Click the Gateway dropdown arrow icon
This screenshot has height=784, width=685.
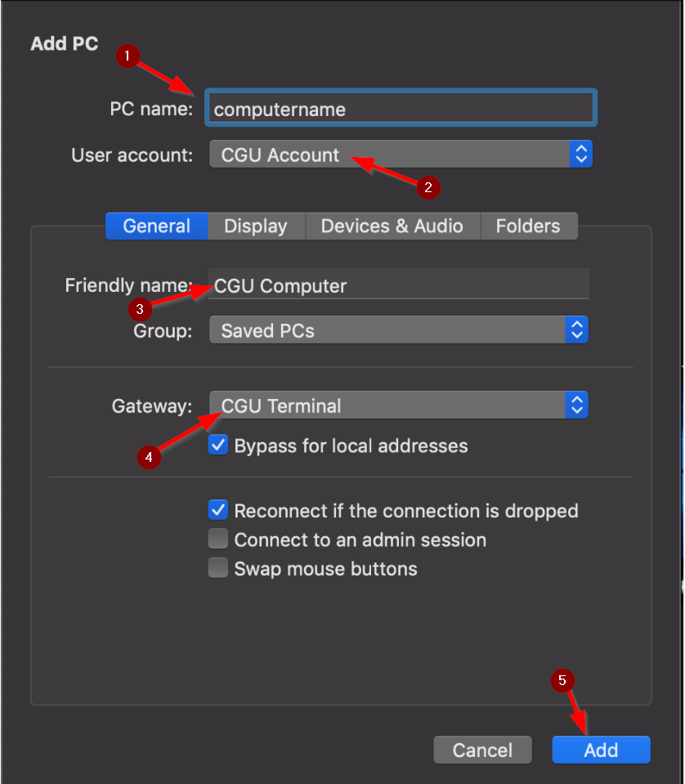click(x=576, y=405)
